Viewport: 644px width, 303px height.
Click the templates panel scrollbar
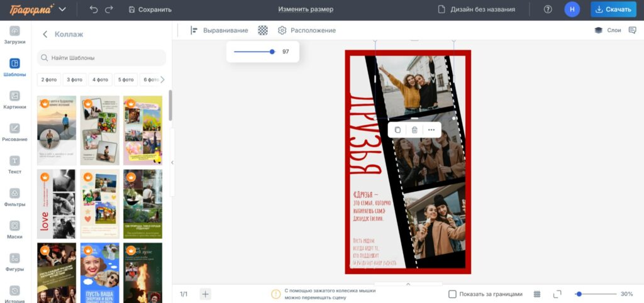pyautogui.click(x=170, y=106)
